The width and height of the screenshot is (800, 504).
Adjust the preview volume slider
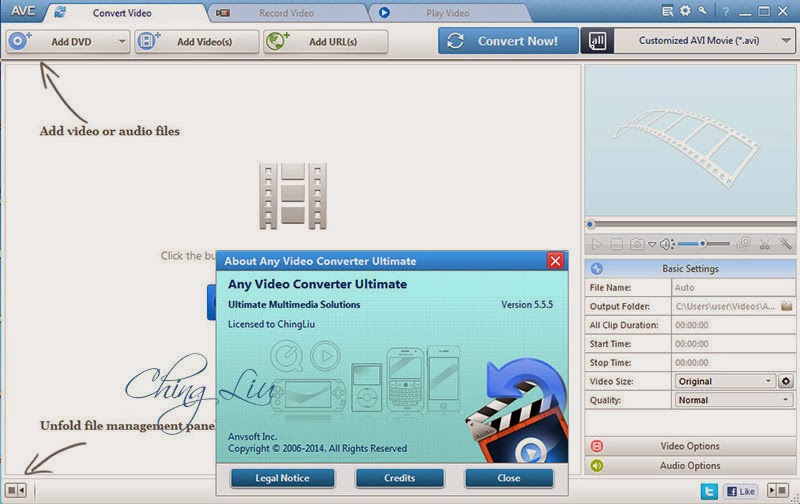tap(704, 244)
